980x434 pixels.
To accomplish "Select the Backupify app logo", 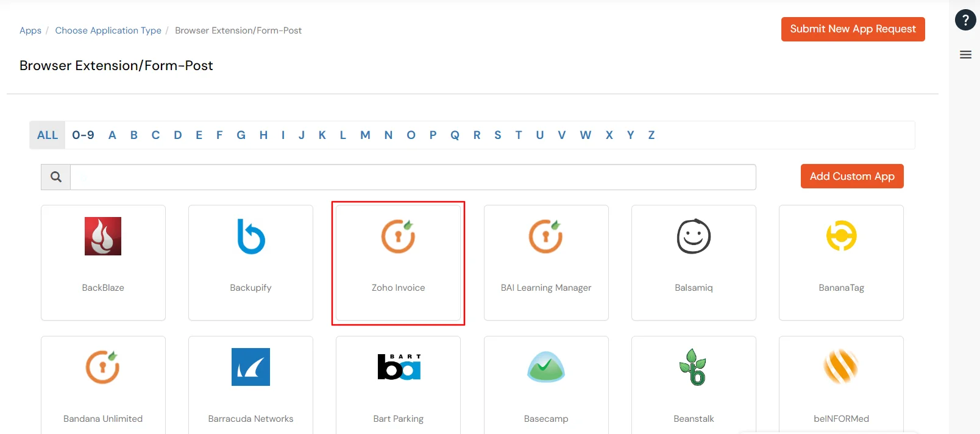I will [250, 236].
